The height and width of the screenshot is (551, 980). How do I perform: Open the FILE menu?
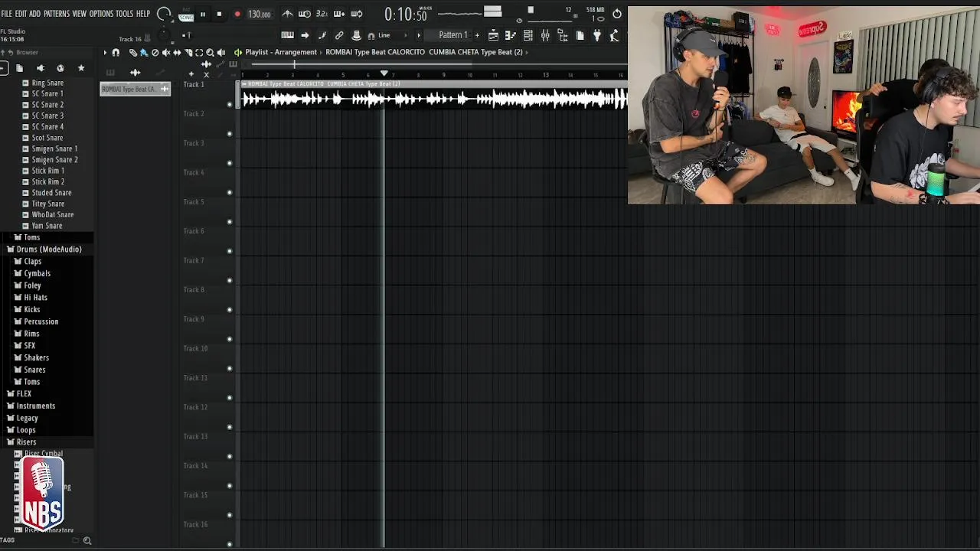6,14
